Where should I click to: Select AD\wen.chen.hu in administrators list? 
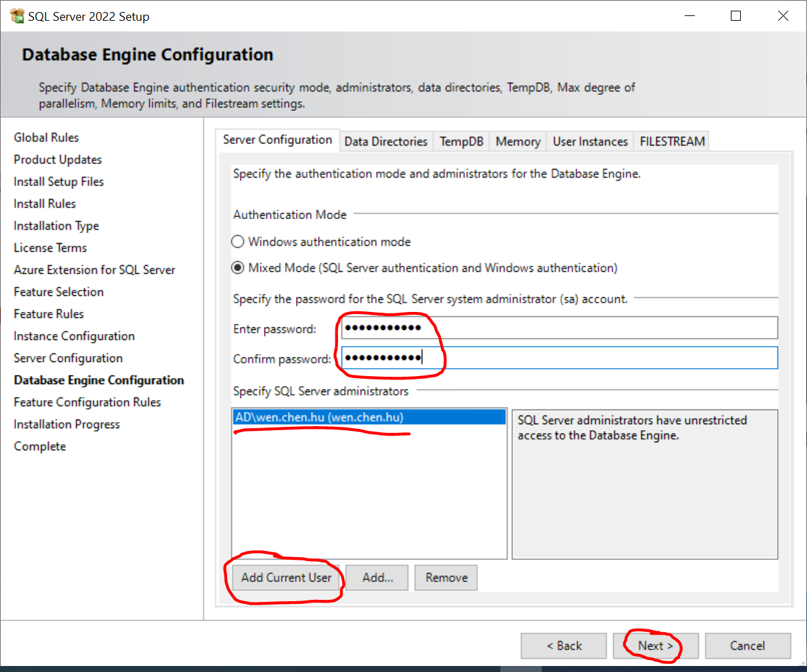(x=369, y=417)
